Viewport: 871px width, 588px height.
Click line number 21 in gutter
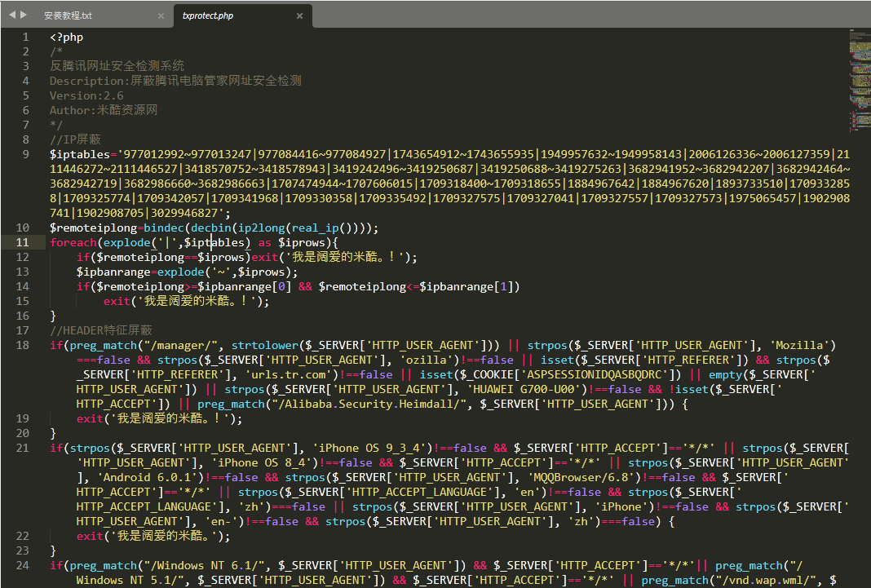pyautogui.click(x=22, y=448)
